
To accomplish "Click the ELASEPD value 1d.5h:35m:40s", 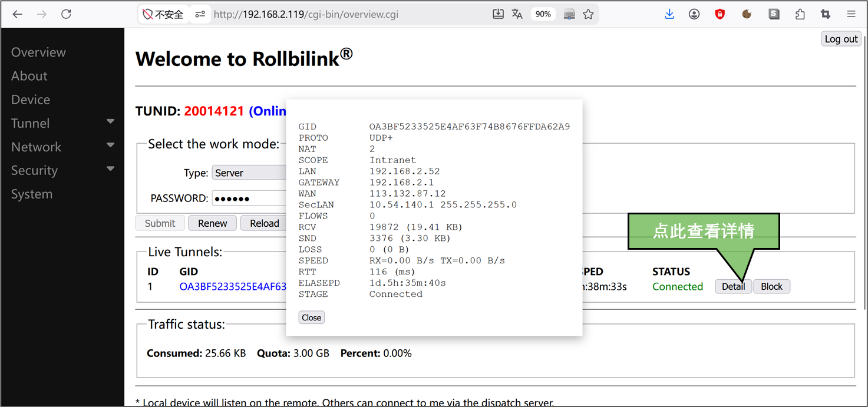I will click(x=407, y=283).
